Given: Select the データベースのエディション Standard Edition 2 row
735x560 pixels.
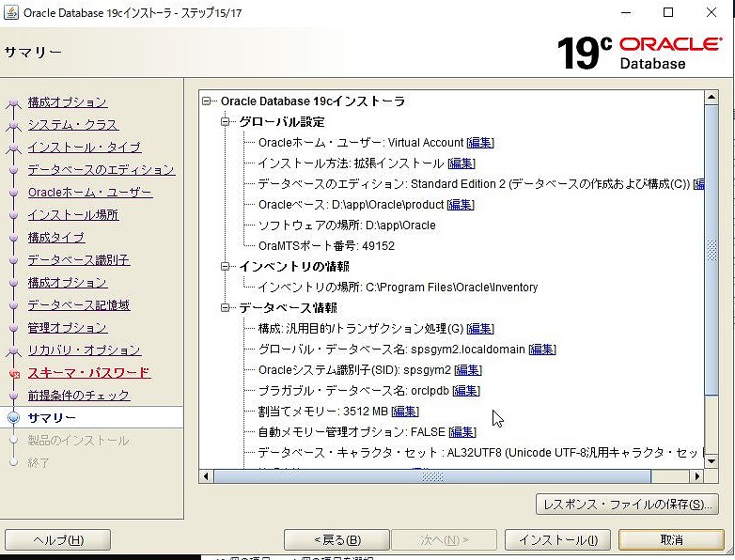Looking at the screenshot, I should click(481, 184).
